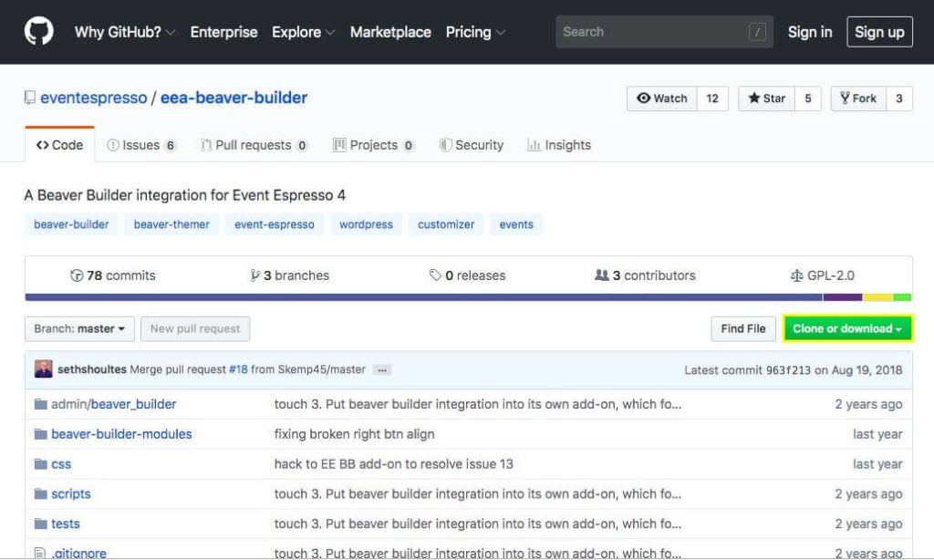This screenshot has height=560, width=934.
Task: Click the customizer topic tag
Action: (x=446, y=224)
